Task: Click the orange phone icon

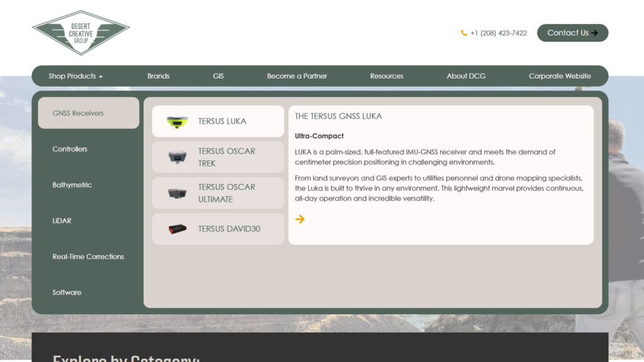Action: point(464,33)
